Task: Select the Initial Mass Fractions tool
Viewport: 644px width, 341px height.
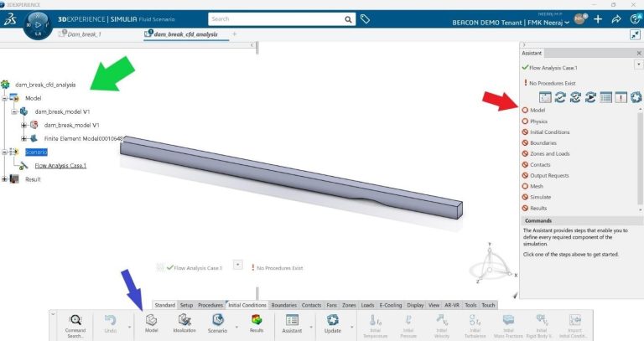Action: (x=508, y=326)
